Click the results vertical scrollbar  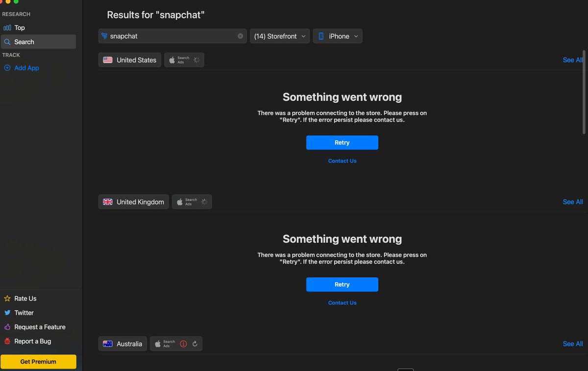[x=584, y=92]
